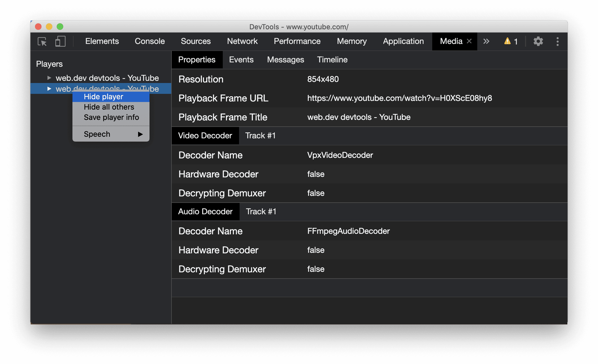Click the Performance panel icon
The image size is (598, 364).
pyautogui.click(x=298, y=41)
